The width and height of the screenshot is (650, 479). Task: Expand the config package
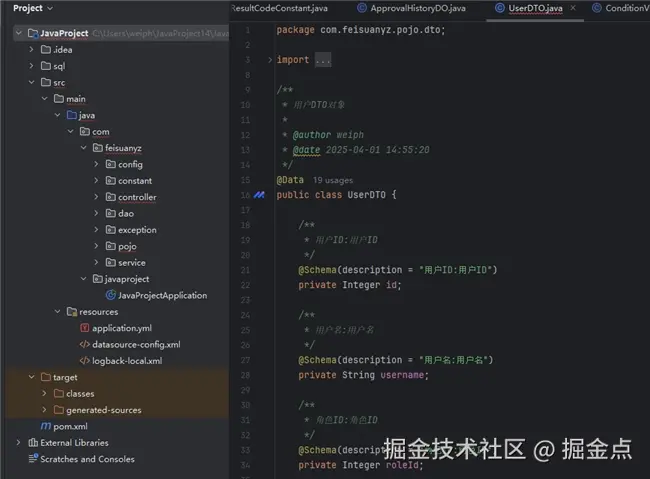[x=96, y=164]
